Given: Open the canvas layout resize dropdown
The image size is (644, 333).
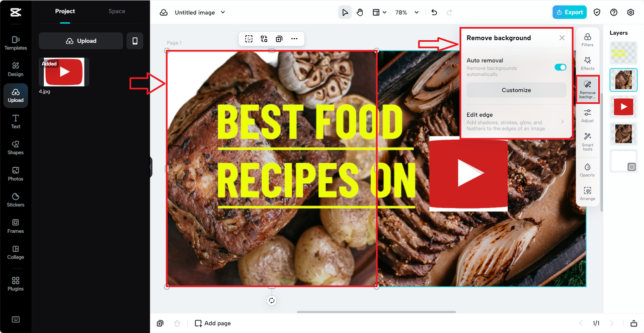Looking at the screenshot, I should (379, 13).
